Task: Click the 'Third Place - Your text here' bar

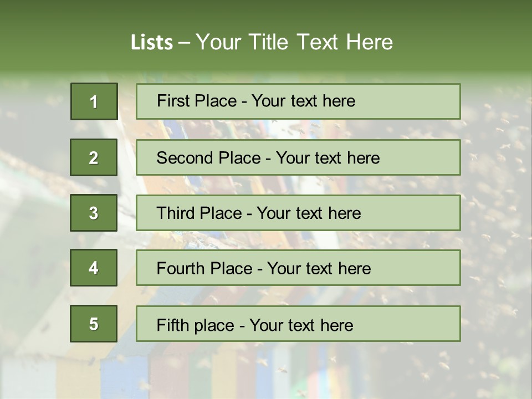Action: (x=298, y=213)
